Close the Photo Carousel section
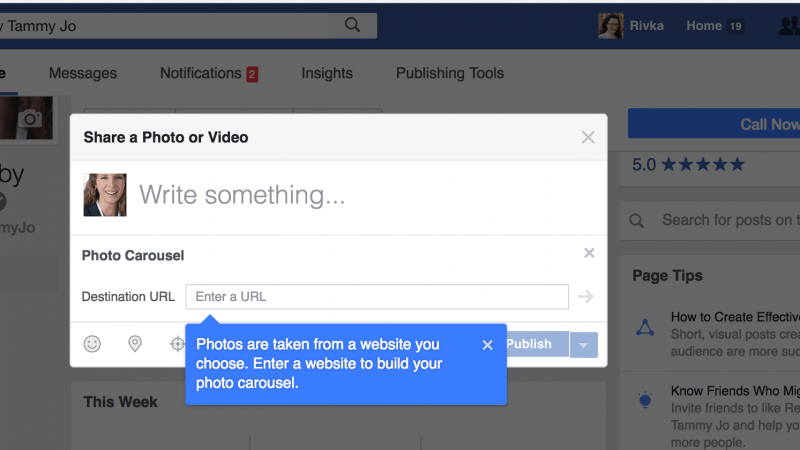This screenshot has height=450, width=800. 589,254
